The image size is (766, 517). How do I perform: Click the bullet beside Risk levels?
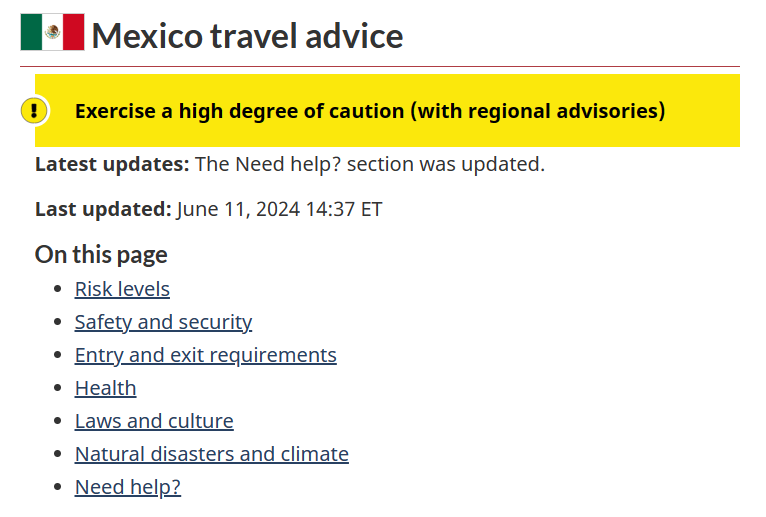tap(58, 289)
